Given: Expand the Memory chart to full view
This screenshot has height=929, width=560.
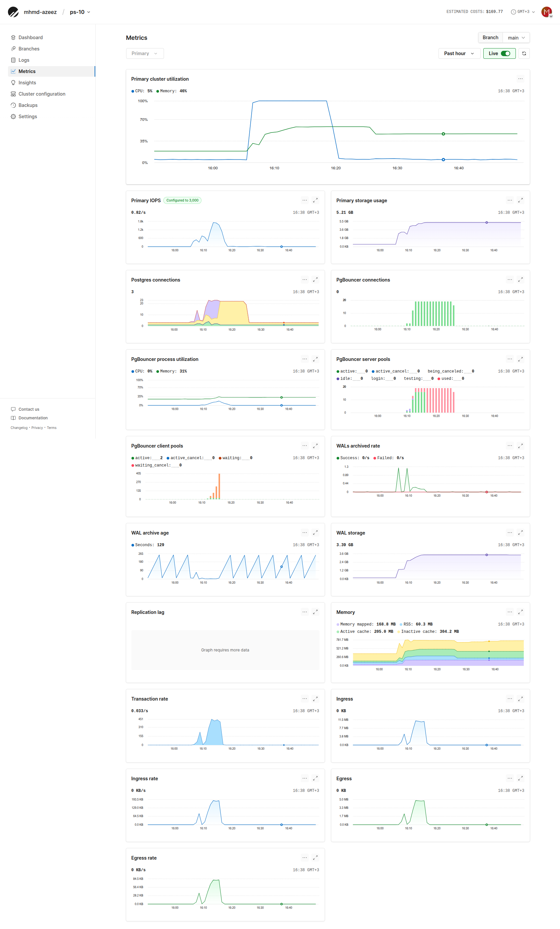Looking at the screenshot, I should coord(520,612).
